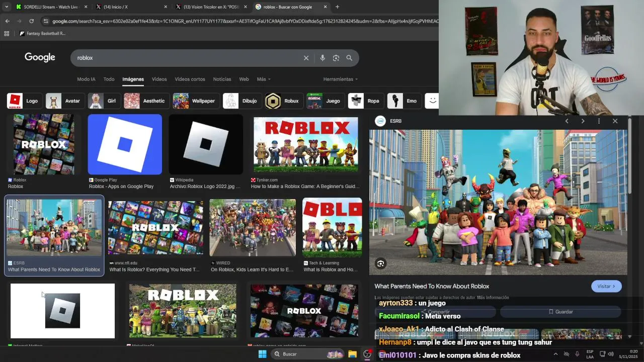Switch to Vision Tricolor en X tab
The height and width of the screenshot is (362, 644).
(x=212, y=7)
